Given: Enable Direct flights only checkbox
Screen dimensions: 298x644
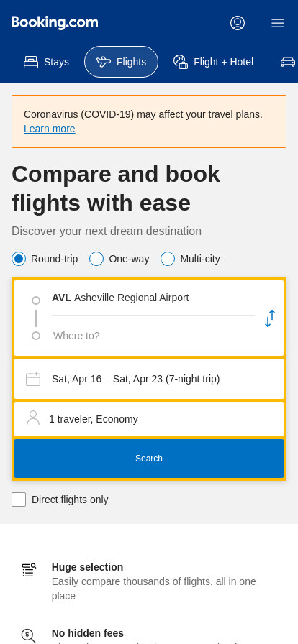Looking at the screenshot, I should pyautogui.click(x=19, y=500).
